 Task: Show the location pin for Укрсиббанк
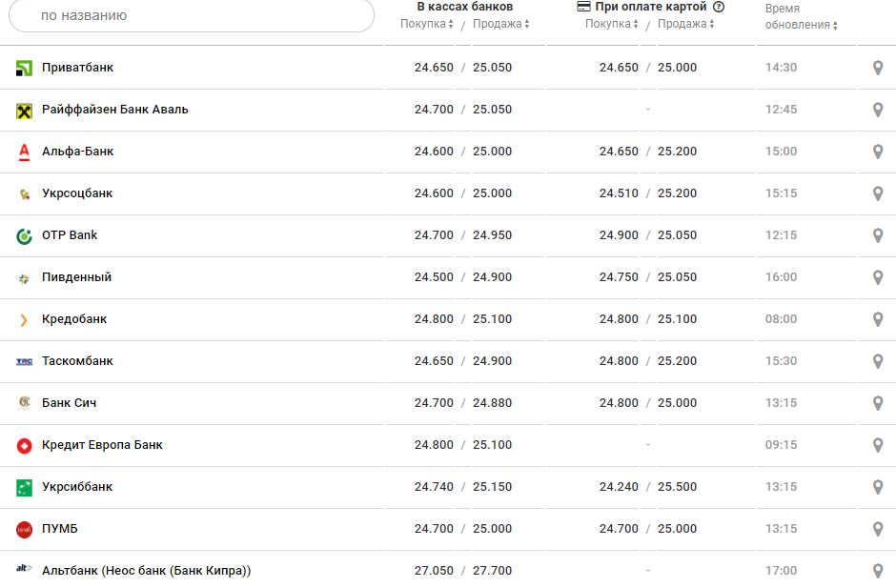(x=878, y=487)
